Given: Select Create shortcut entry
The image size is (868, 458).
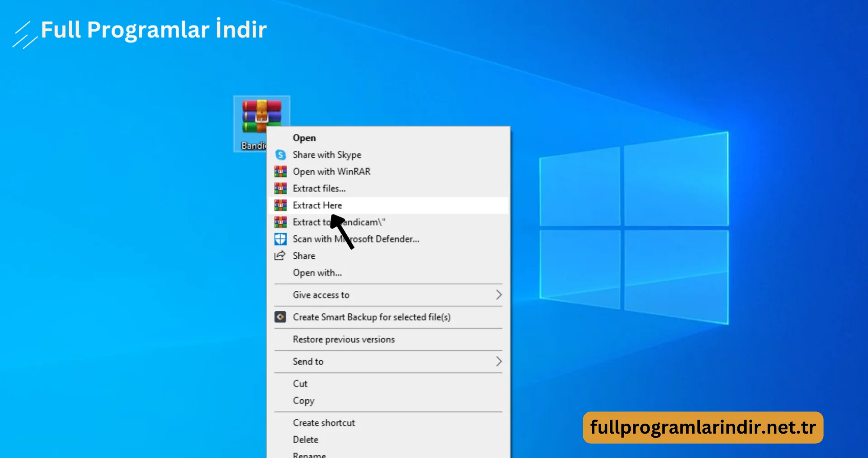Looking at the screenshot, I should tap(389, 423).
